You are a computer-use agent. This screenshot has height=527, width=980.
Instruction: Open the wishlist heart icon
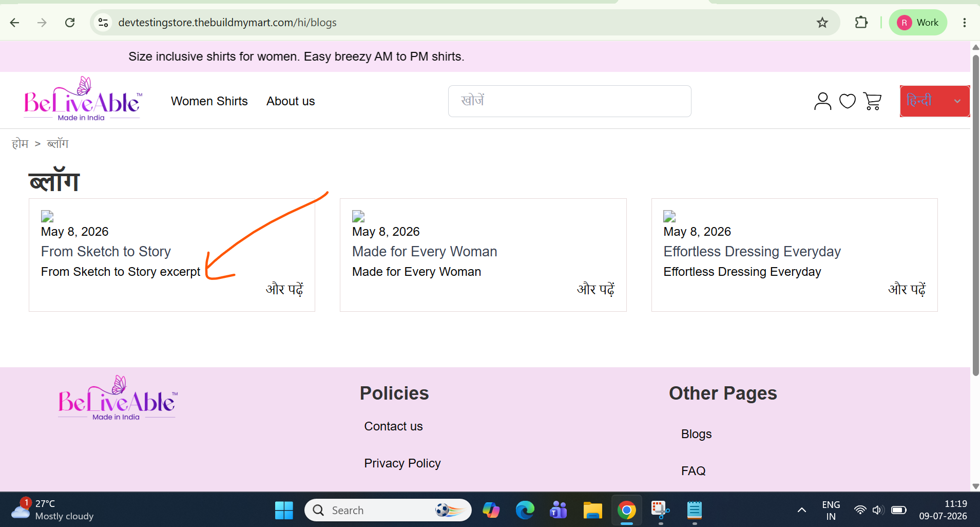click(x=848, y=101)
